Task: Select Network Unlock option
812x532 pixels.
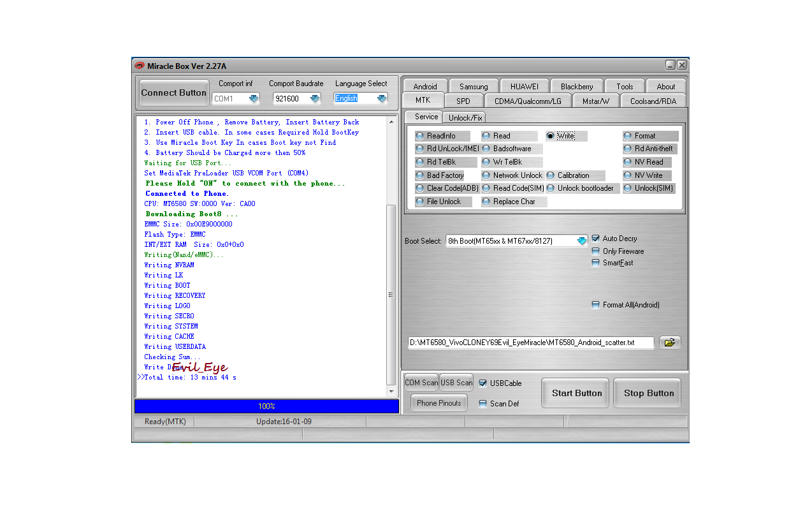Action: click(x=512, y=175)
